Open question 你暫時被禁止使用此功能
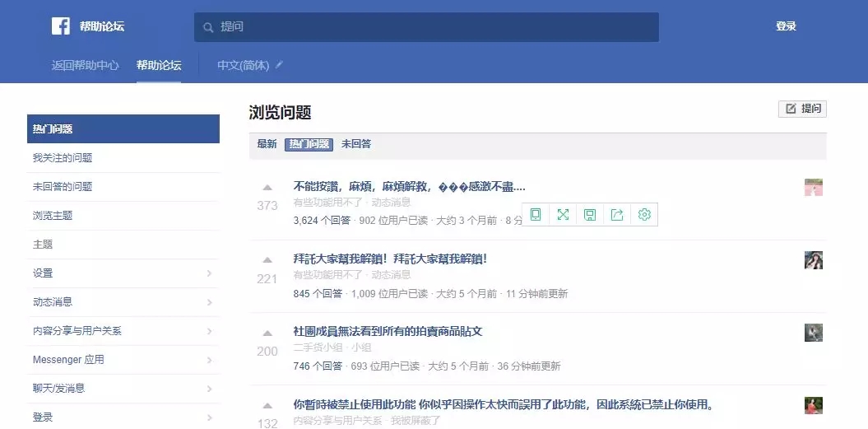The height and width of the screenshot is (429, 868). tap(504, 404)
